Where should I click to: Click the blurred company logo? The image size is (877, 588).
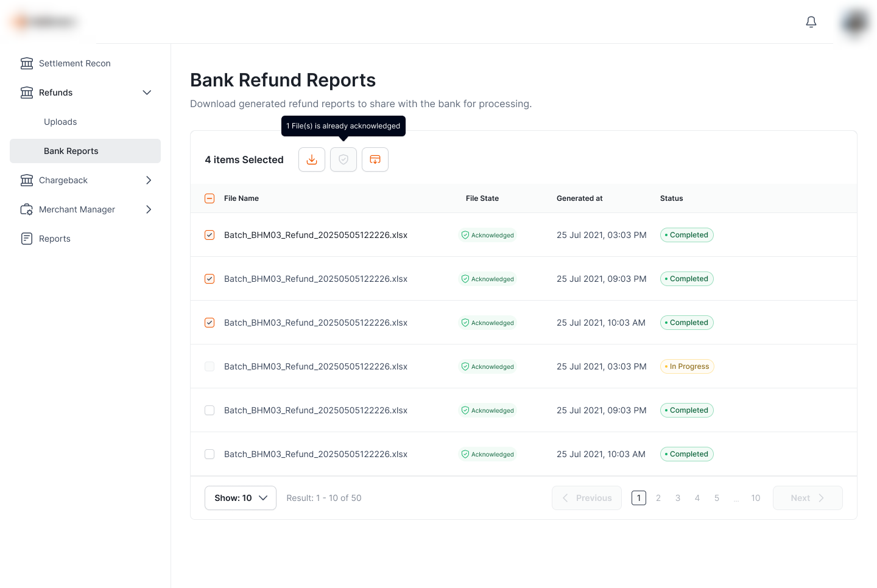[45, 22]
